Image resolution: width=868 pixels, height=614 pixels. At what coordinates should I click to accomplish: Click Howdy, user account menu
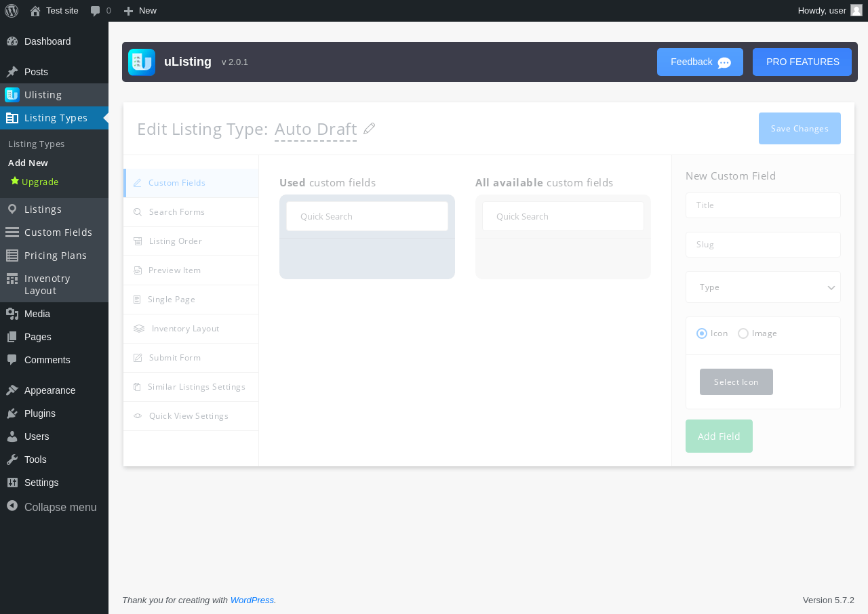[x=830, y=11]
